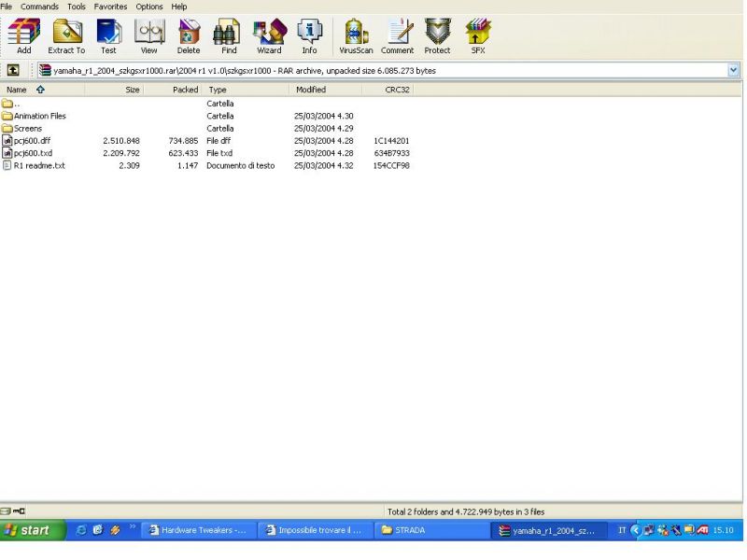The height and width of the screenshot is (560, 747).
Task: Click the ATI tray icon
Action: [703, 530]
